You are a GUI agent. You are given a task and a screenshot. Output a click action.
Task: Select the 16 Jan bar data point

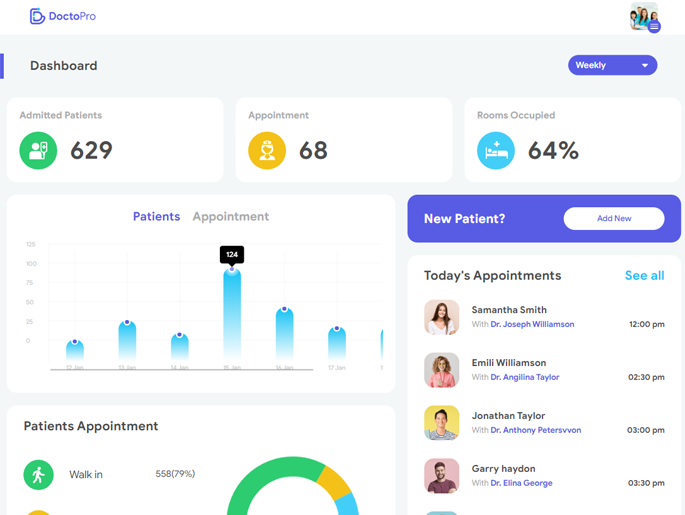pyautogui.click(x=284, y=309)
